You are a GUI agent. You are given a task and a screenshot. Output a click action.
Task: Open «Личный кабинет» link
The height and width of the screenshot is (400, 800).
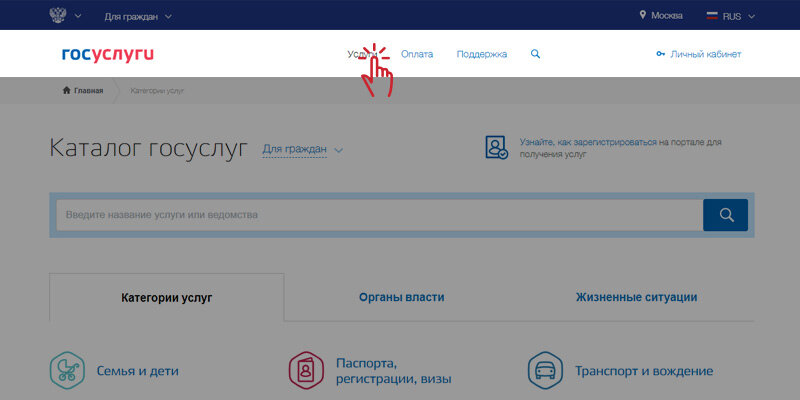click(x=706, y=54)
